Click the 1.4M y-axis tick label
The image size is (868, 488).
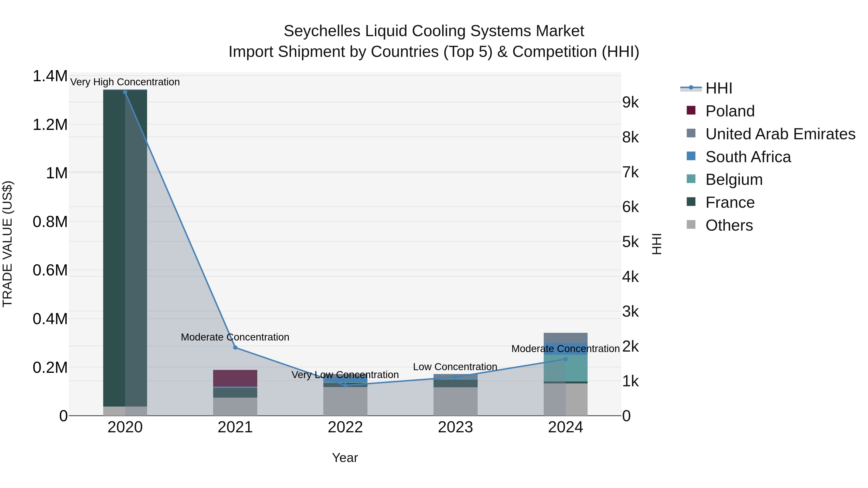click(x=50, y=76)
